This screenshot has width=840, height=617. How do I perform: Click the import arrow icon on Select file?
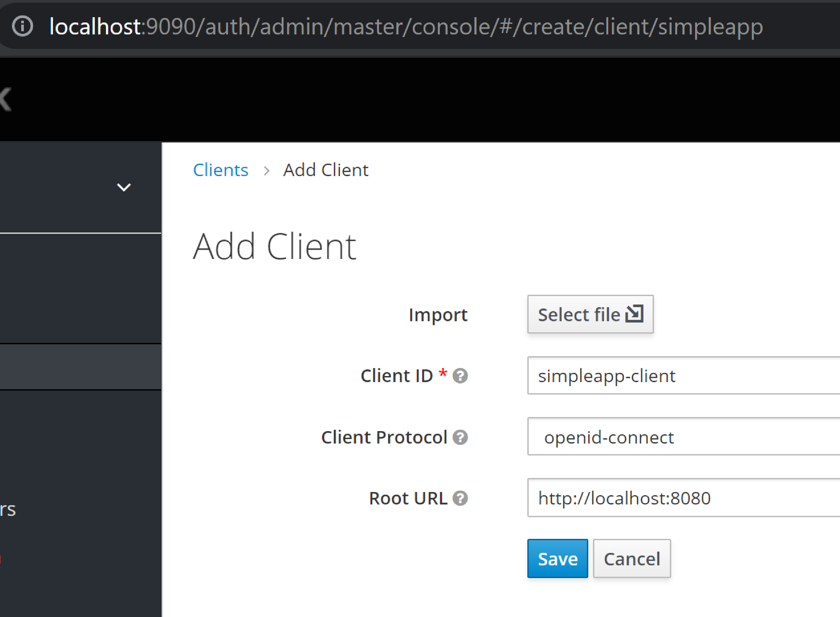pyautogui.click(x=634, y=314)
